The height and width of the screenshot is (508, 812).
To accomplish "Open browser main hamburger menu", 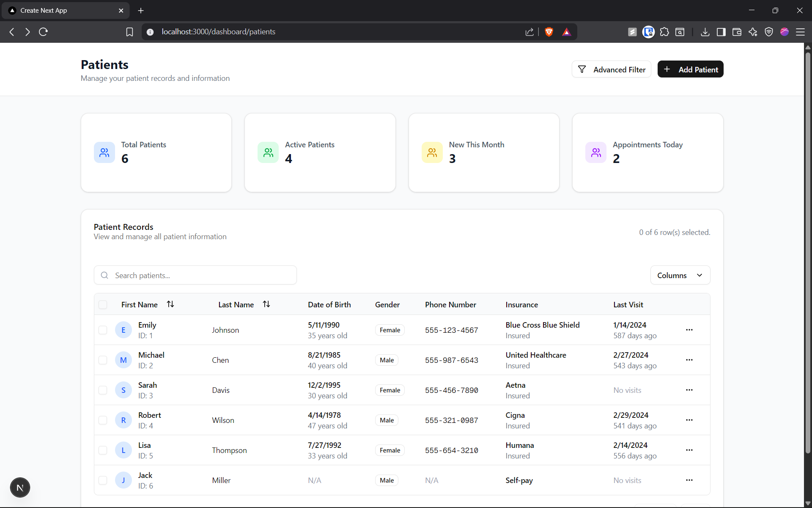I will click(800, 32).
